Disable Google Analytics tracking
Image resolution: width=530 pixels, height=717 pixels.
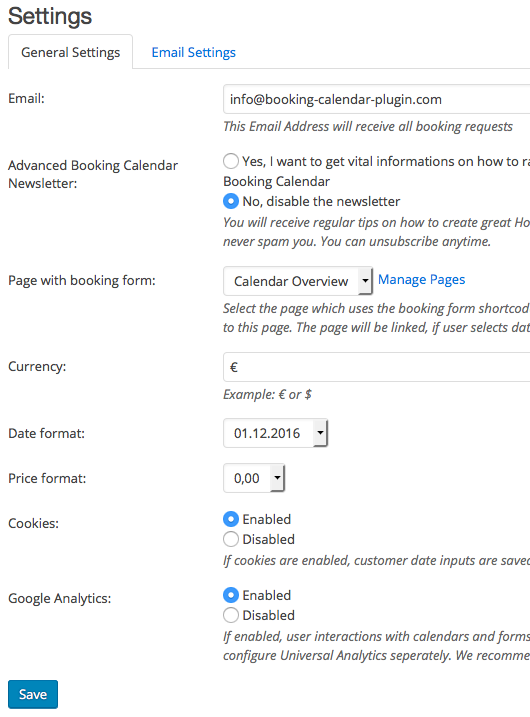click(231, 615)
